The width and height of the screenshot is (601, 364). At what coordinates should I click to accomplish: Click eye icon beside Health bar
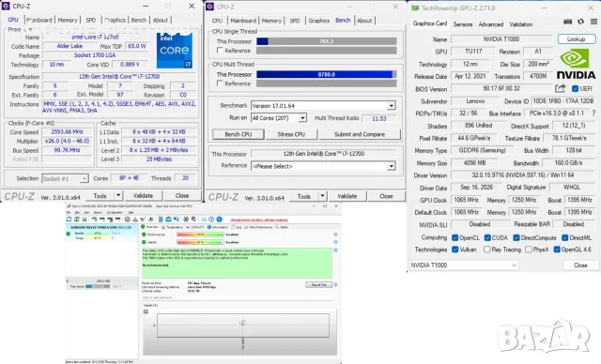(335, 242)
